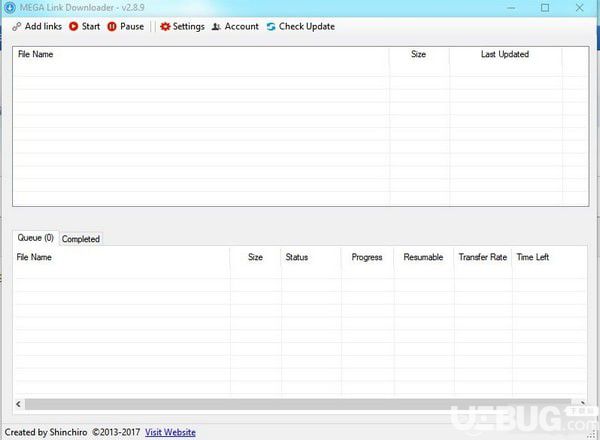
Task: Maximize the MEGA Link Downloader window
Action: [545, 8]
